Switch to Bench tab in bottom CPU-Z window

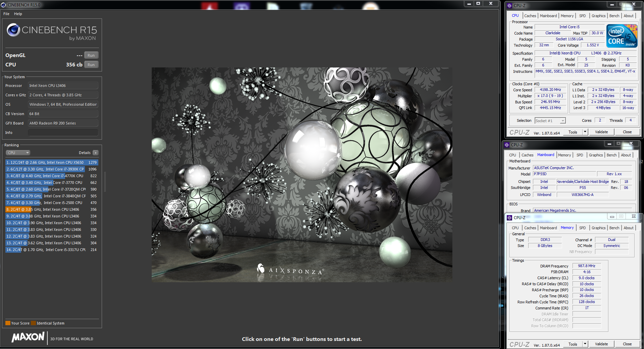pyautogui.click(x=614, y=228)
